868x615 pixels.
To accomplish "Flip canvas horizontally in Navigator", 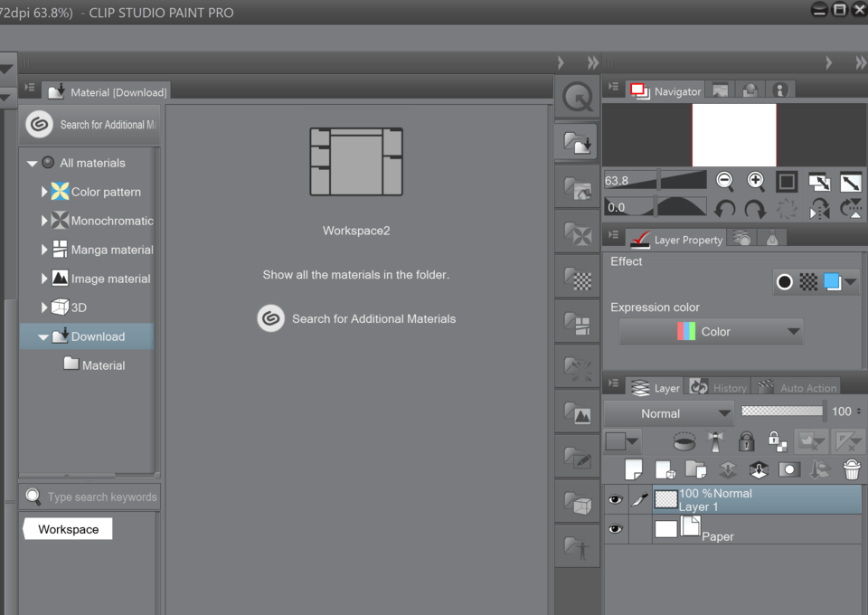I will pyautogui.click(x=819, y=209).
